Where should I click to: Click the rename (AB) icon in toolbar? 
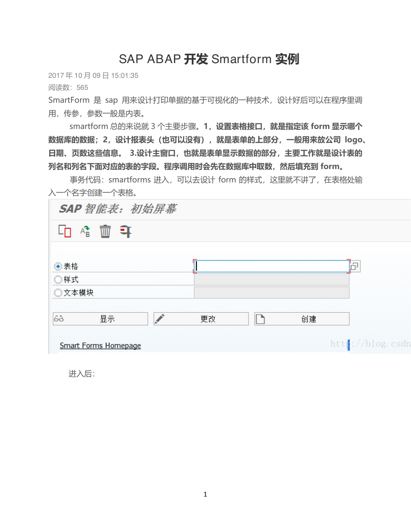85,231
